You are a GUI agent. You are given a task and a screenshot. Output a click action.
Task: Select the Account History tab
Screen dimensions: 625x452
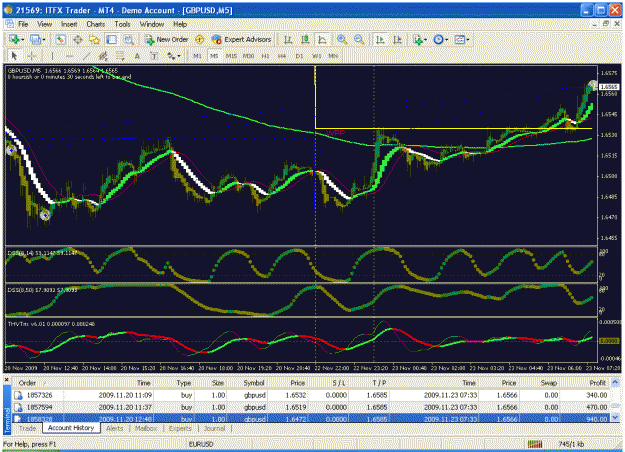point(71,428)
